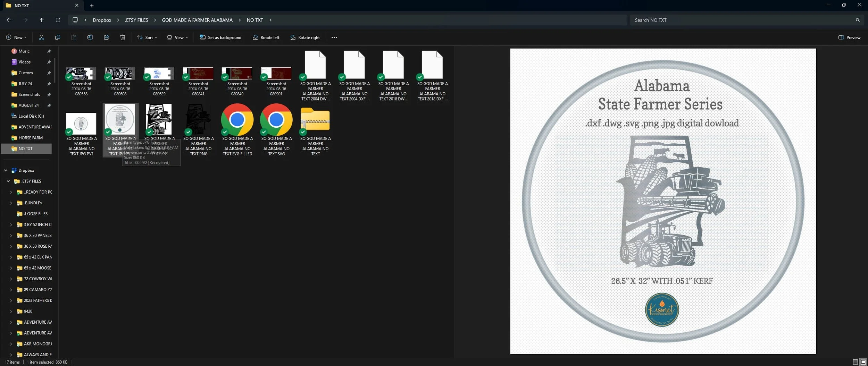The height and width of the screenshot is (366, 868).
Task: Open the Sort dropdown
Action: [147, 37]
